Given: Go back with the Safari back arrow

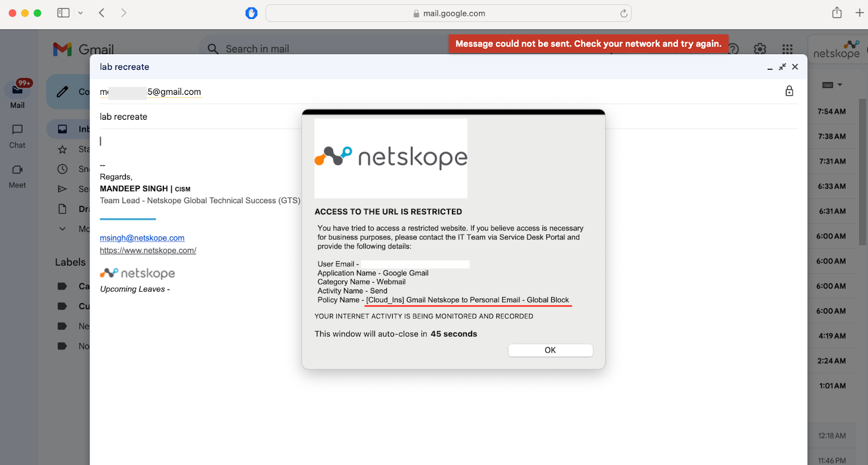Looking at the screenshot, I should click(101, 12).
